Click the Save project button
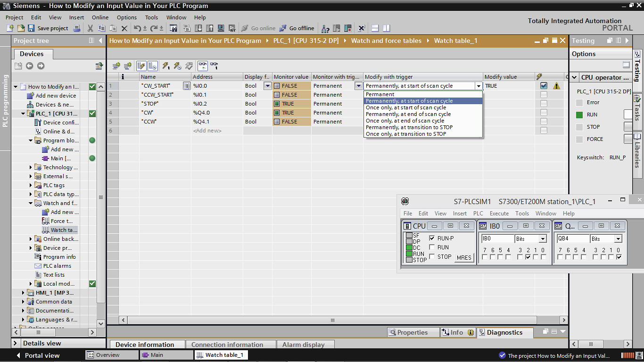 (x=48, y=28)
